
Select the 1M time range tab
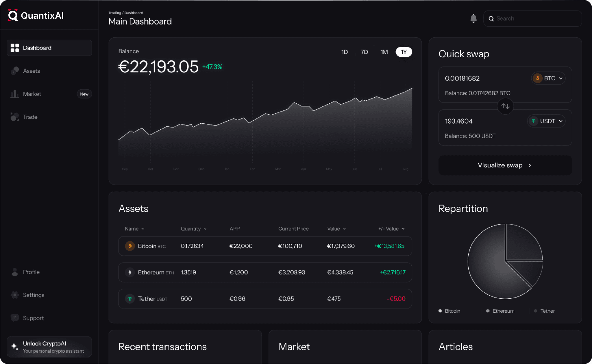point(384,52)
